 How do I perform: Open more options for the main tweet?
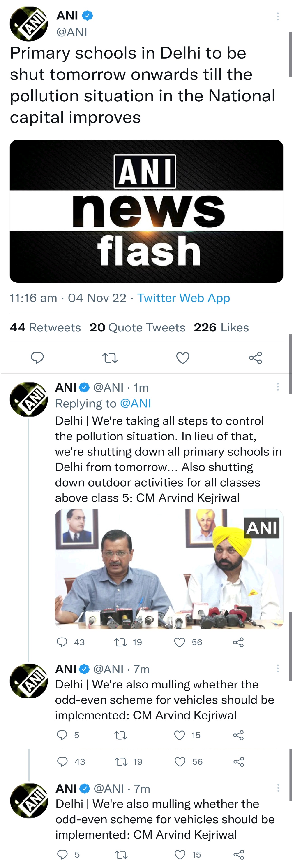click(x=277, y=16)
